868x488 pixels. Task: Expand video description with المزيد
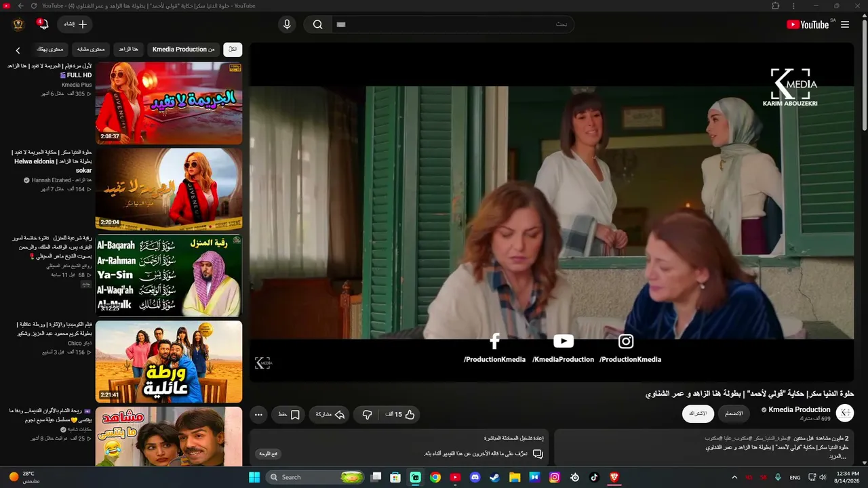point(839,456)
